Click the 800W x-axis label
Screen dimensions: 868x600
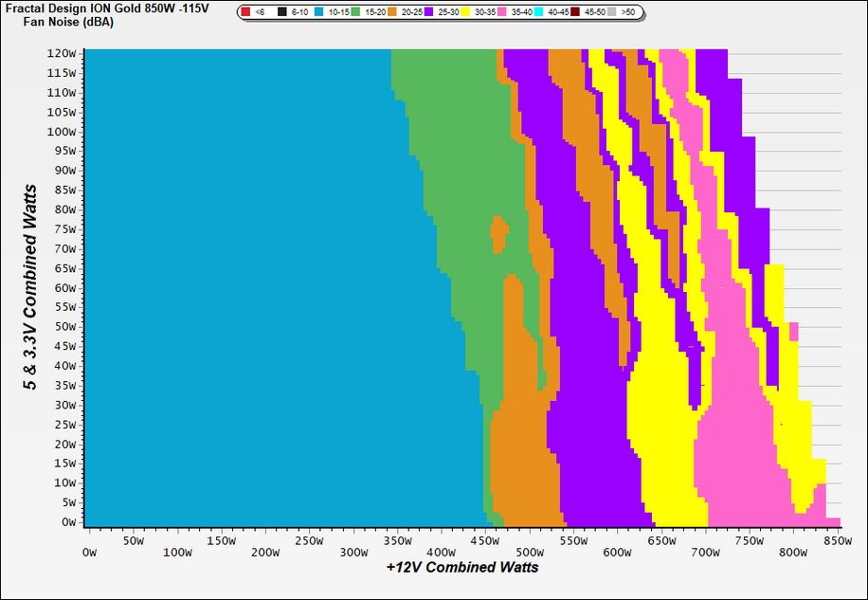[794, 553]
